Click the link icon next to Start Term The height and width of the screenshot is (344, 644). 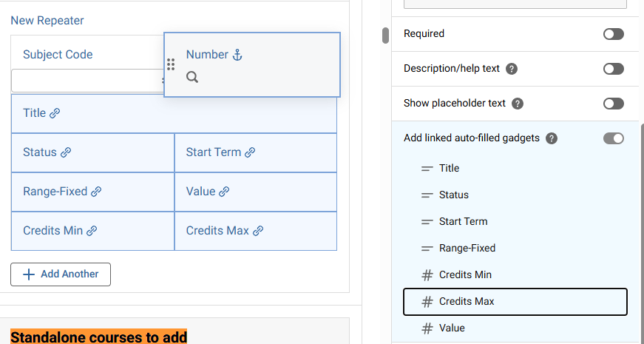(250, 152)
